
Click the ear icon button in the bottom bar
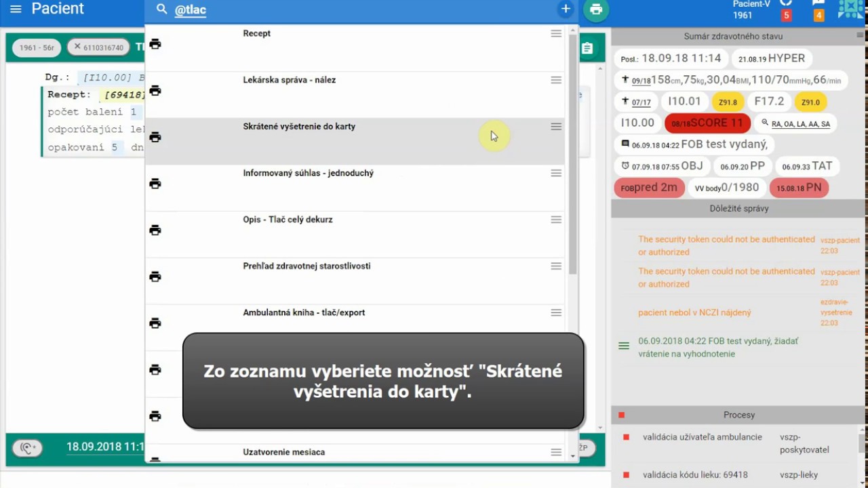(27, 447)
